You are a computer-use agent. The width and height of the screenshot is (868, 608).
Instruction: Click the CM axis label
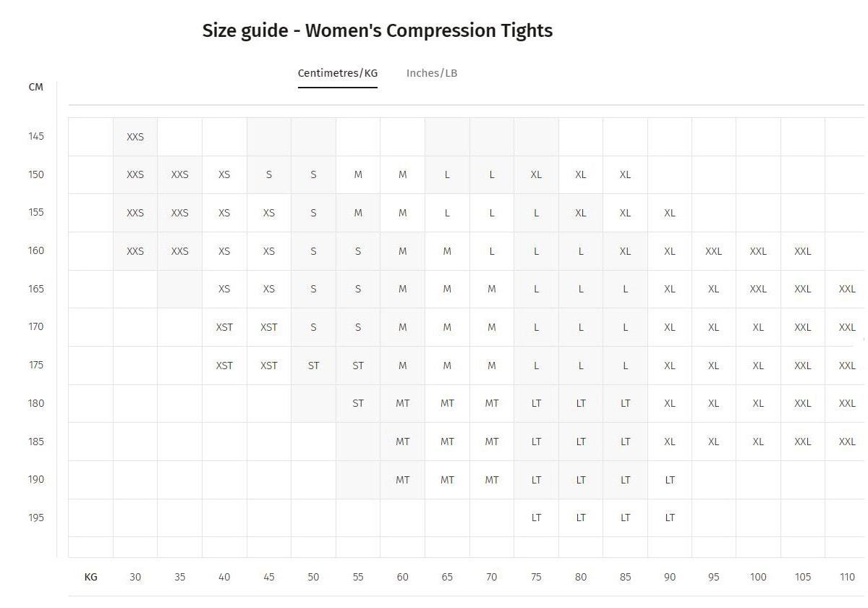click(36, 87)
